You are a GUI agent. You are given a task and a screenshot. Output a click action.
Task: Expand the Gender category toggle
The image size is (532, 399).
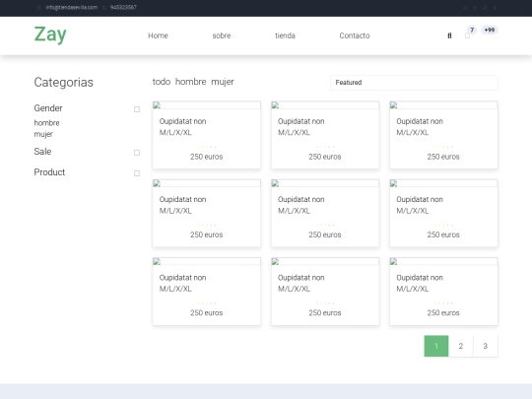tap(137, 109)
